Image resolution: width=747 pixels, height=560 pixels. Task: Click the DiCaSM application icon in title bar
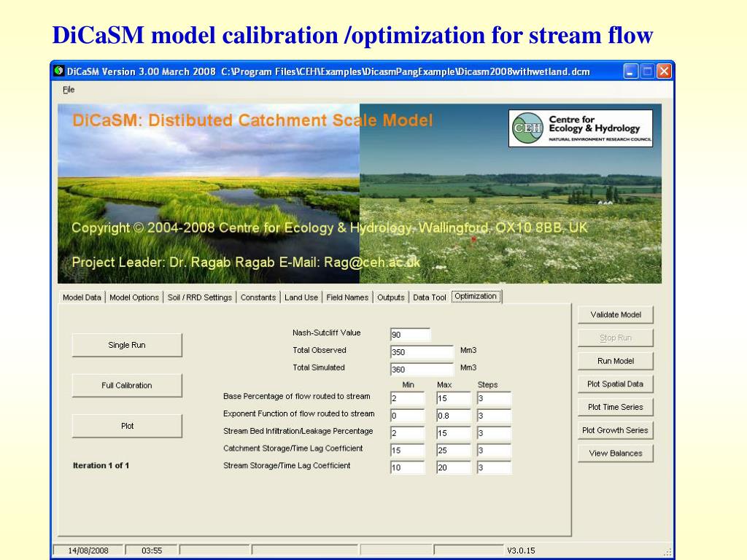point(59,71)
